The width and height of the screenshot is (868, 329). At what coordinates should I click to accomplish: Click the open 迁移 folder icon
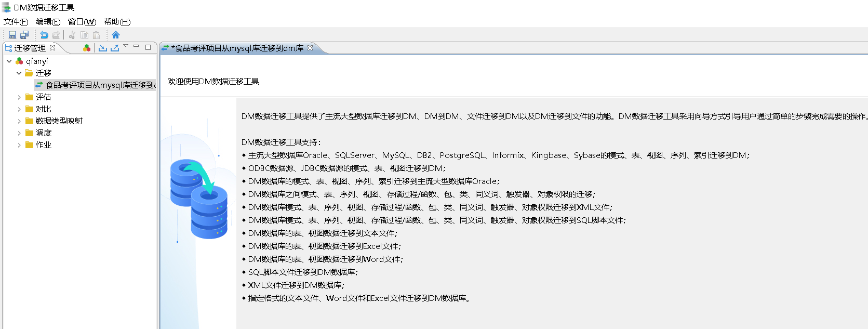point(29,73)
